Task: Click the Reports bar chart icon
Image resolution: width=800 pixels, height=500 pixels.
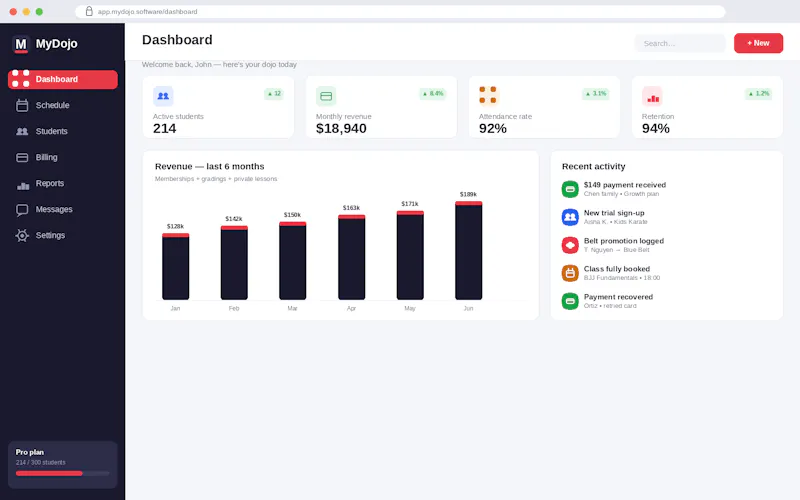Action: coord(22,184)
